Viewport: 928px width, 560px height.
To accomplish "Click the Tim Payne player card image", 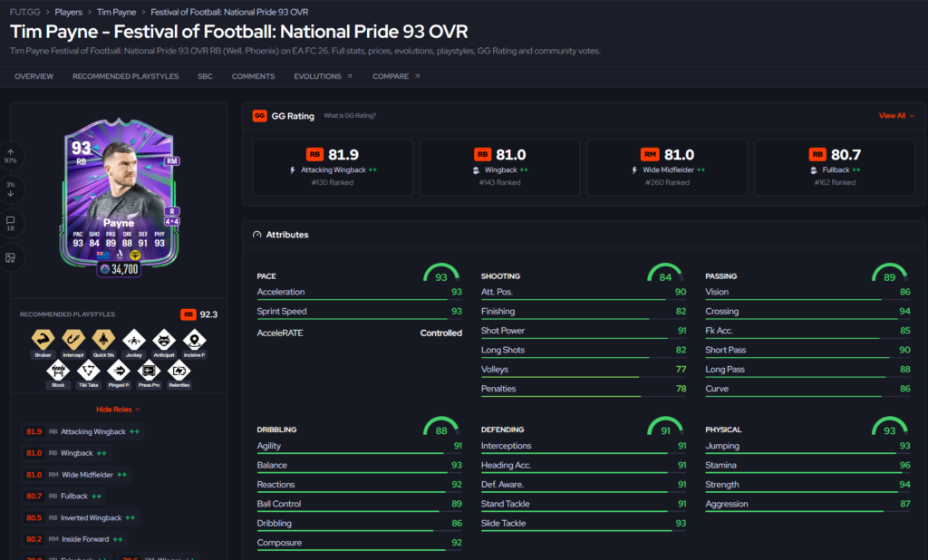I will pyautogui.click(x=119, y=196).
